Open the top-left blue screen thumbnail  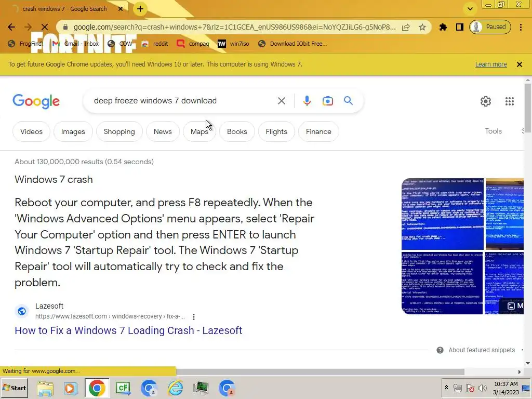point(443,214)
